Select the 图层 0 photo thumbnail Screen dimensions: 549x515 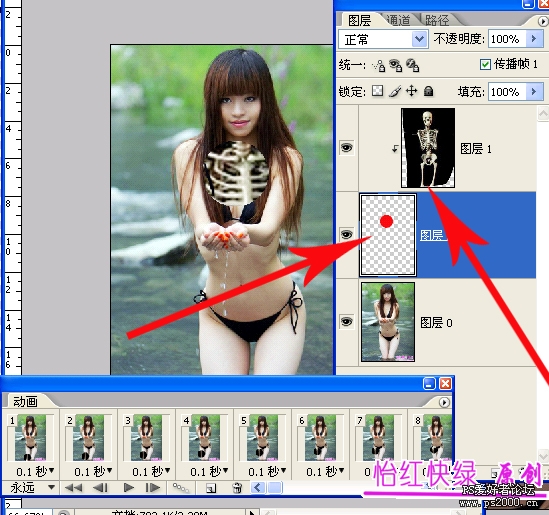388,322
